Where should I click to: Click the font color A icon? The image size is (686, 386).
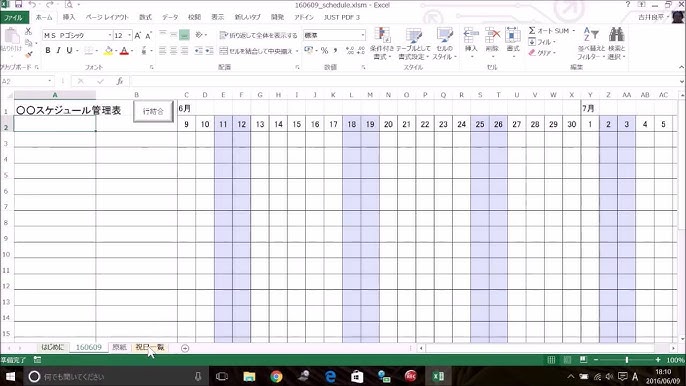(124, 51)
